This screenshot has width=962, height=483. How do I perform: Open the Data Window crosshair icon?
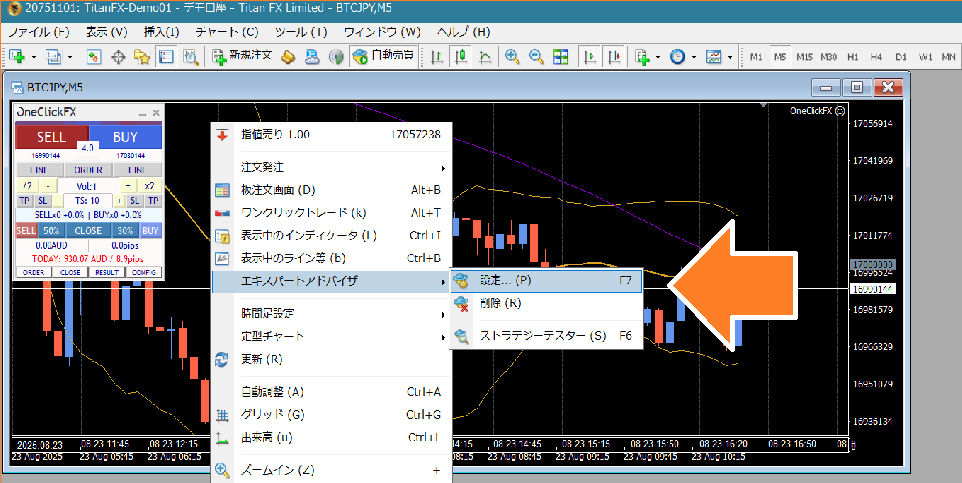(x=118, y=57)
